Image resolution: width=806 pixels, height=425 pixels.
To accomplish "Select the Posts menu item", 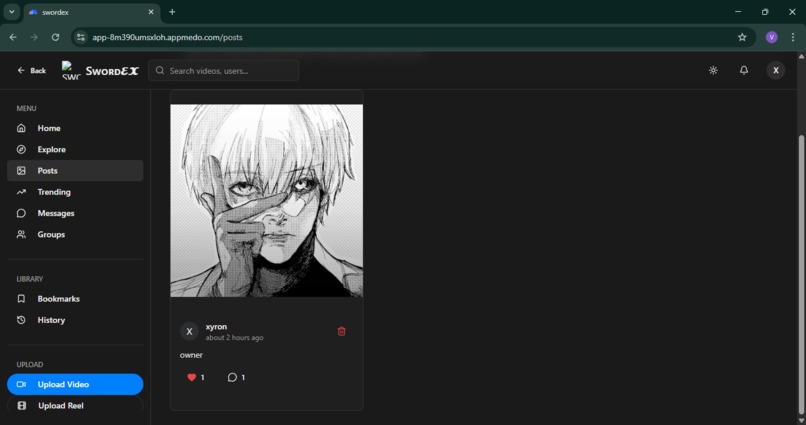I will pyautogui.click(x=75, y=171).
